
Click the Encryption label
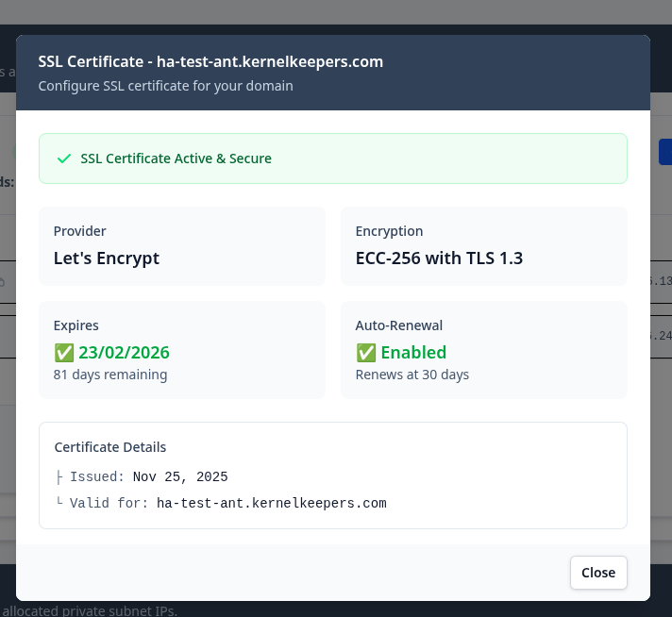(x=389, y=231)
